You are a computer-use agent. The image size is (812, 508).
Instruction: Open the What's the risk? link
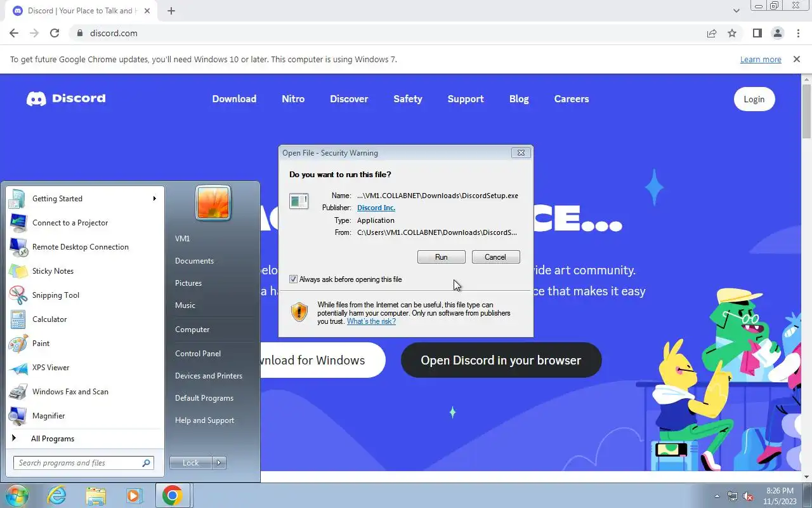(x=371, y=321)
